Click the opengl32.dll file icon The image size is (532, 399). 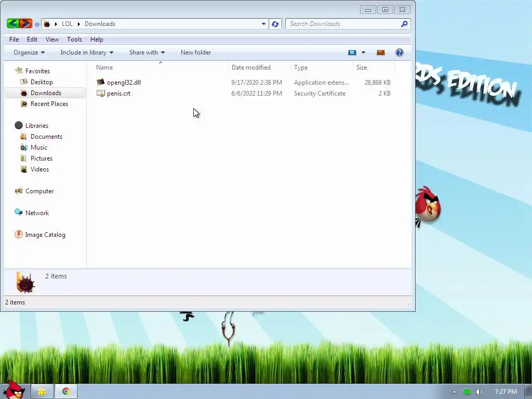[x=100, y=82]
